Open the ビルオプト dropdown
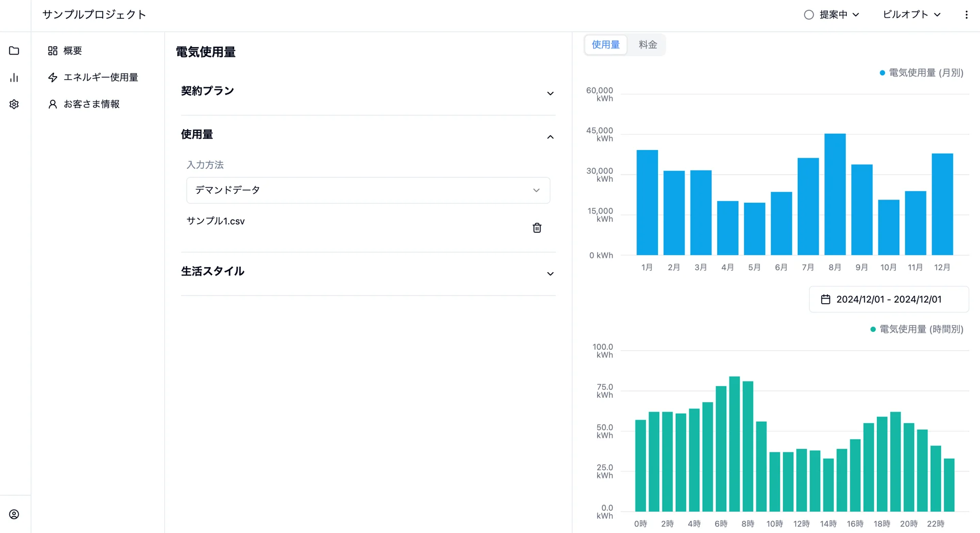The image size is (980, 533). (x=912, y=15)
